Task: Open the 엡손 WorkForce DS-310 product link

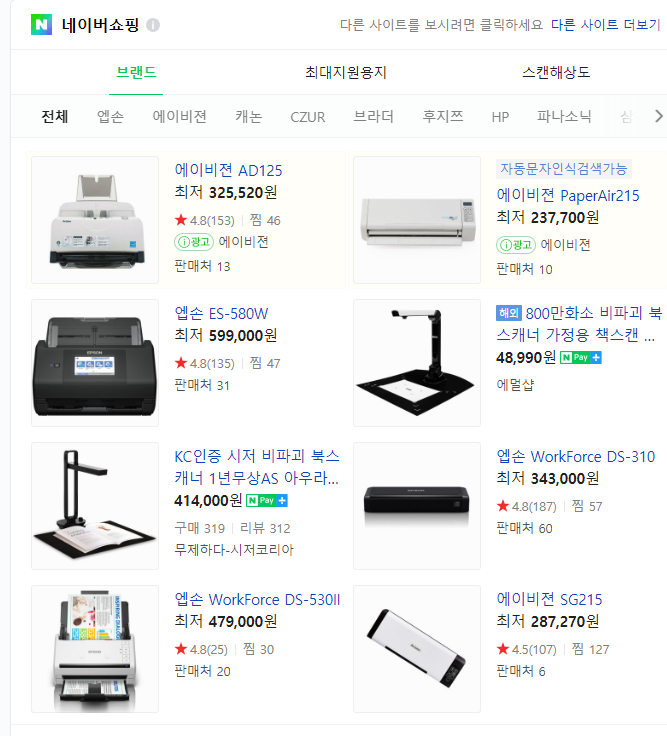Action: pyautogui.click(x=575, y=456)
